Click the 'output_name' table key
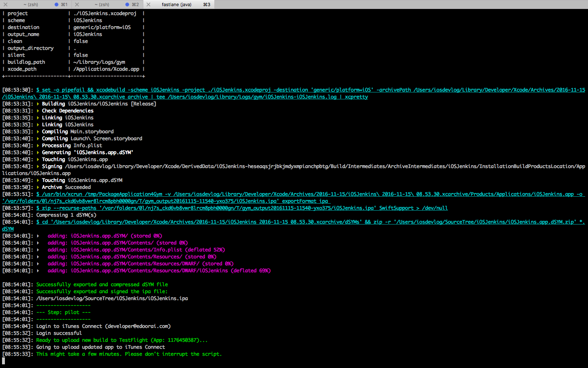588x368 pixels. coord(23,34)
